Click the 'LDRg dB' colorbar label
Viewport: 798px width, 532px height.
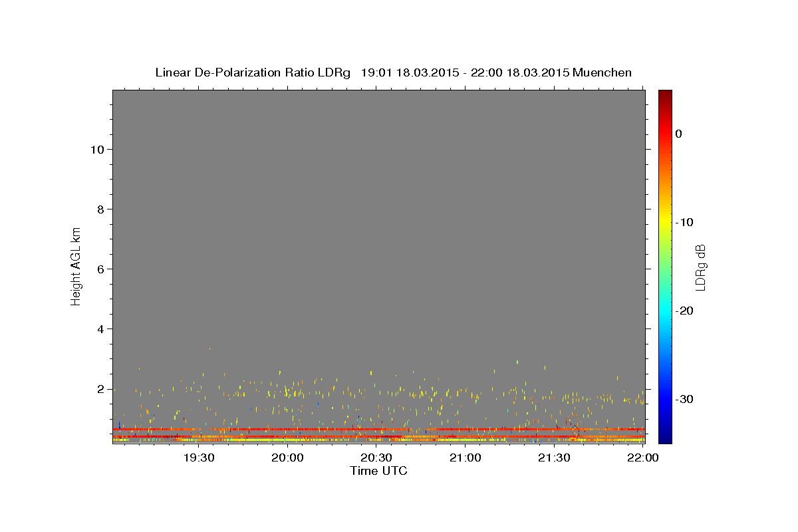pos(700,268)
